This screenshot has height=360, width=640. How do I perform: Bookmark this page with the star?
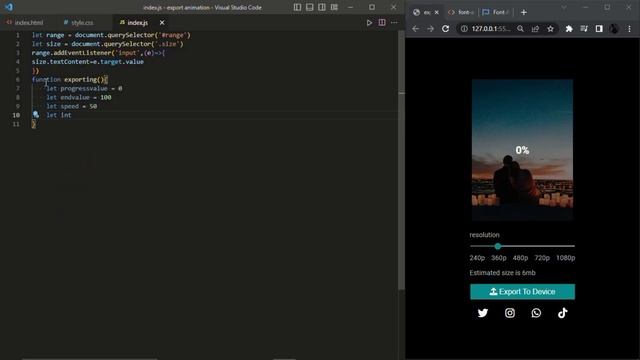tap(551, 29)
